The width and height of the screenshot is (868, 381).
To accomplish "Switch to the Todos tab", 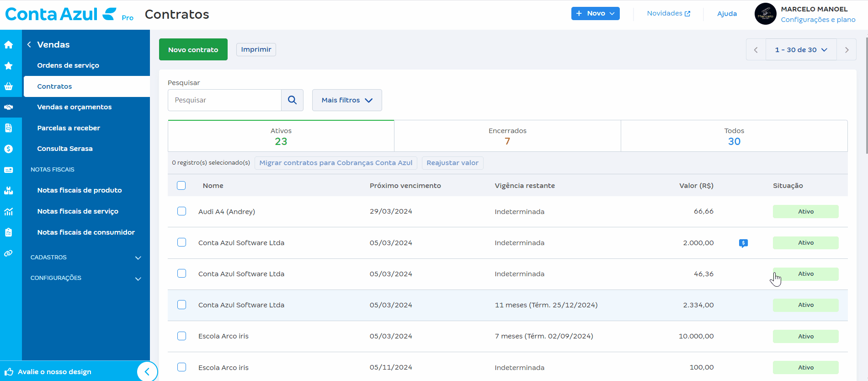I will point(734,136).
